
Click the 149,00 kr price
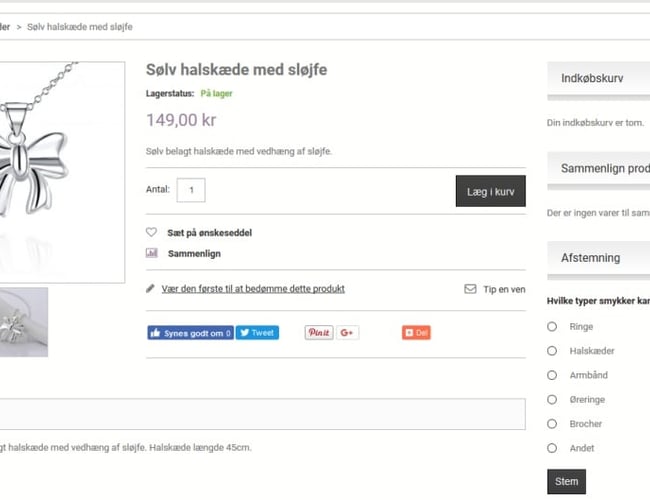tap(181, 120)
